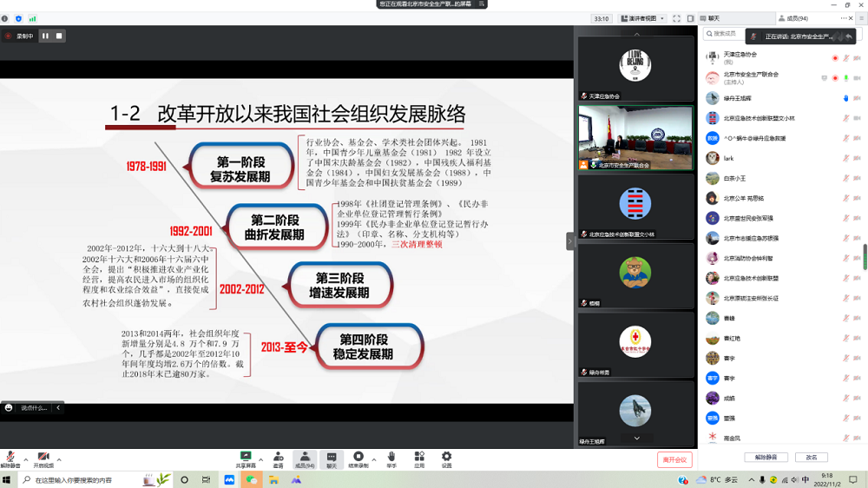This screenshot has height=488, width=868.
Task: Unmute microphone with 解除静音
Action: tap(10, 458)
